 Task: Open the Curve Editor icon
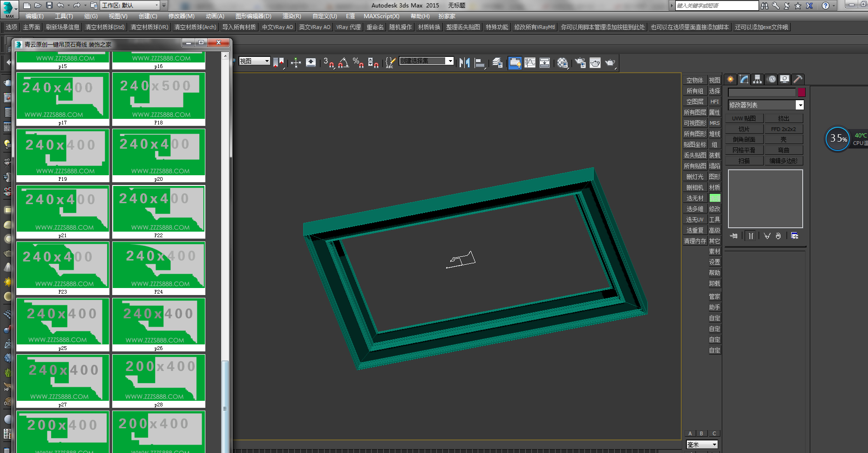pos(530,62)
